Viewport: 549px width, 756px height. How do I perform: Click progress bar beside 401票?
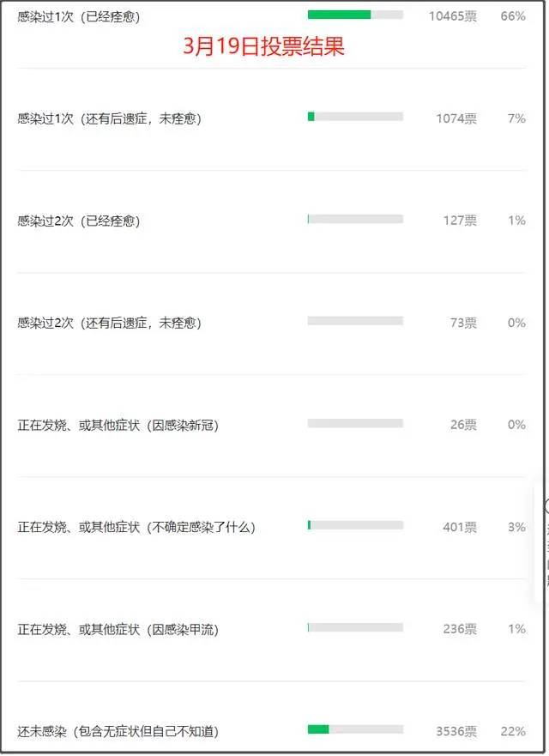point(355,525)
